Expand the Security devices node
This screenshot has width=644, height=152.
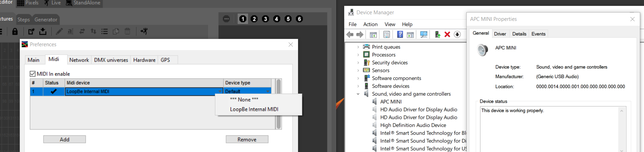pos(358,63)
